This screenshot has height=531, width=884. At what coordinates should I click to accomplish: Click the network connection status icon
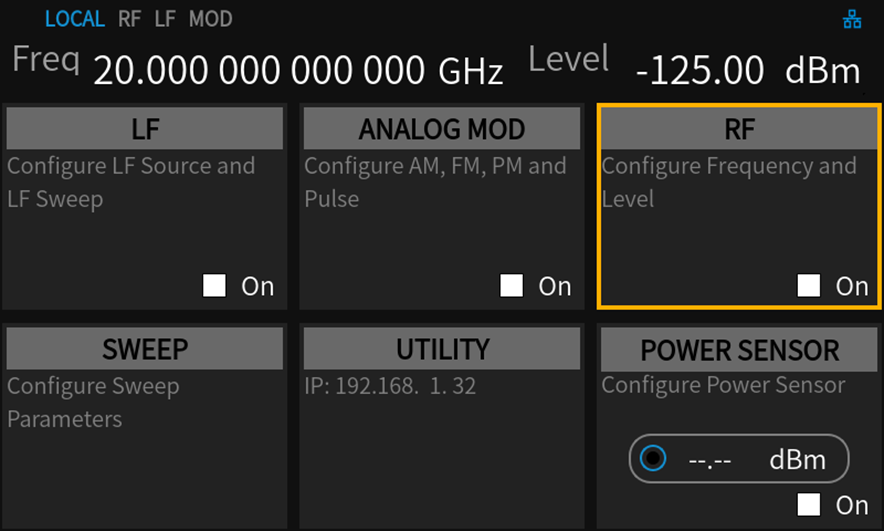click(852, 19)
